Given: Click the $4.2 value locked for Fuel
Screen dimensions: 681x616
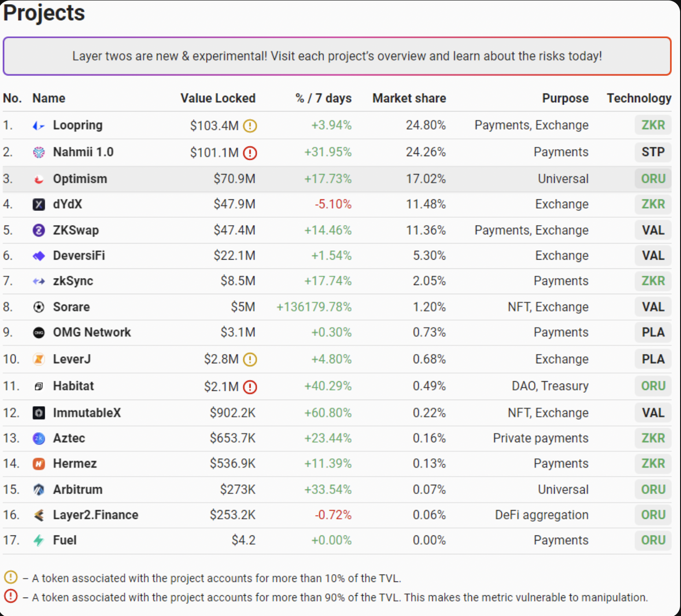Looking at the screenshot, I should coord(243,540).
